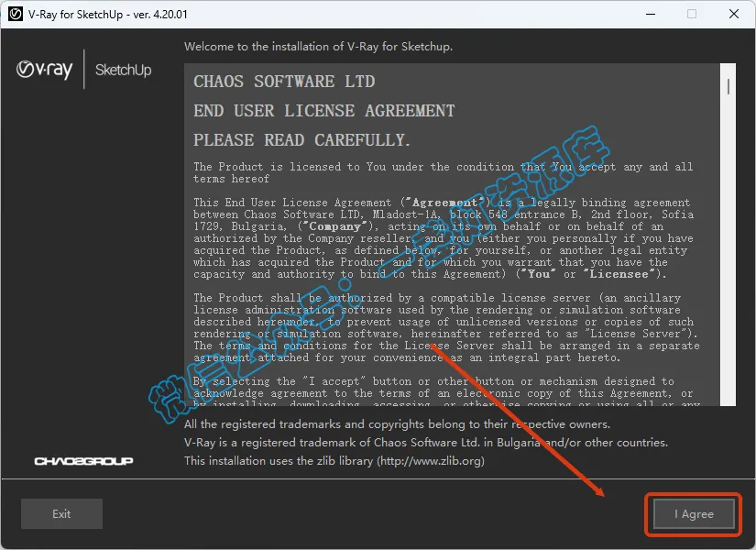Screen dimensions: 756x550
Task: Click the disabled maximize window button
Action: point(692,14)
